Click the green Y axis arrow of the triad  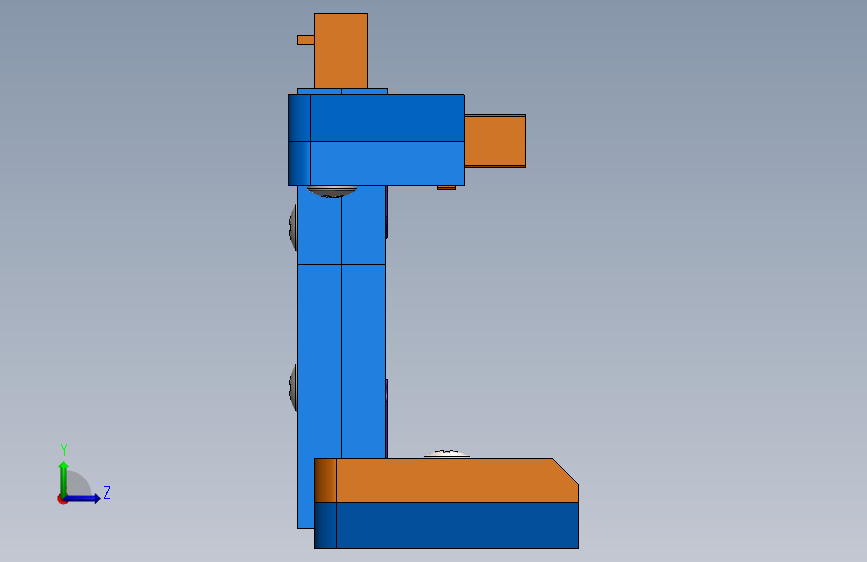point(64,478)
